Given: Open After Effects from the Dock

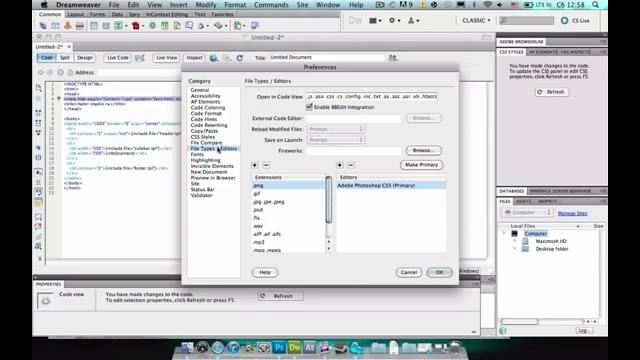Looking at the screenshot, I should click(310, 347).
